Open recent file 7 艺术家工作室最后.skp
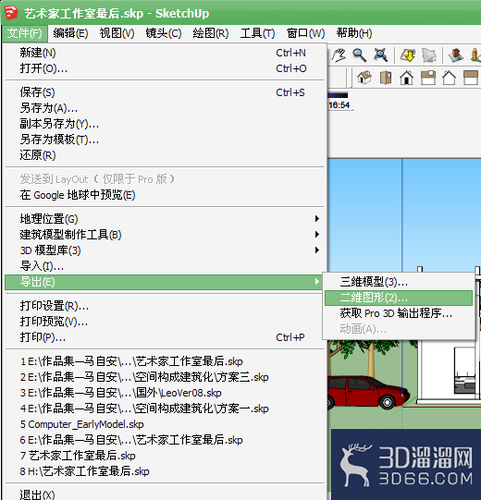Screen dimensions: 481x500 [165, 456]
